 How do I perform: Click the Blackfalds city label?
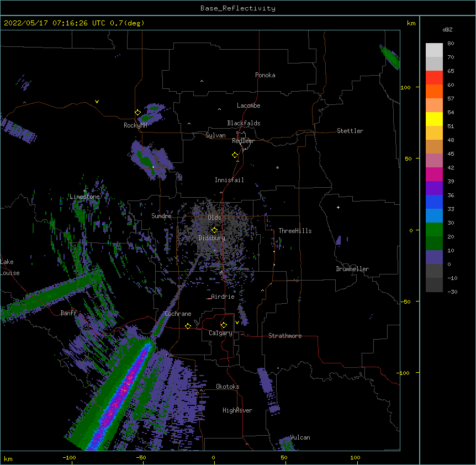244,123
